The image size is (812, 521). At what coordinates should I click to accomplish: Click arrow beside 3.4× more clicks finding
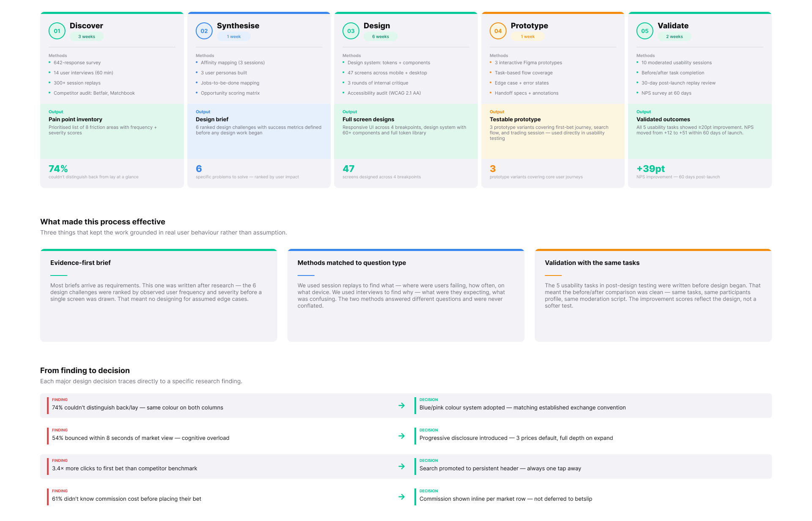pos(401,466)
